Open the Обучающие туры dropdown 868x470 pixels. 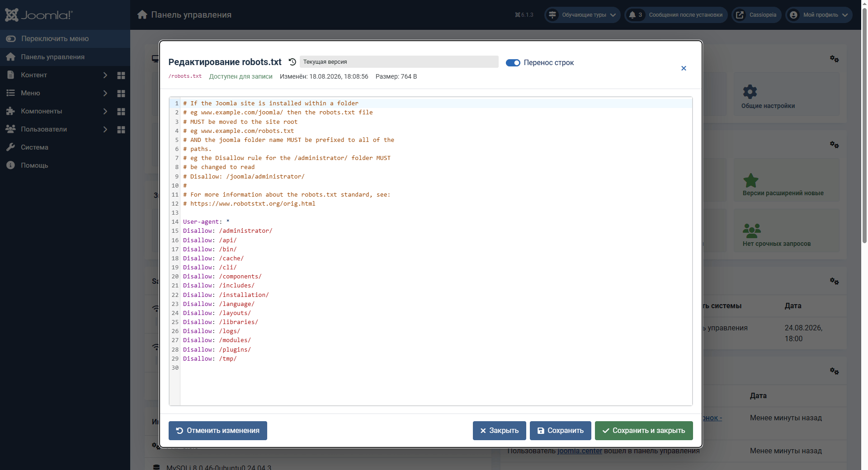tap(583, 15)
